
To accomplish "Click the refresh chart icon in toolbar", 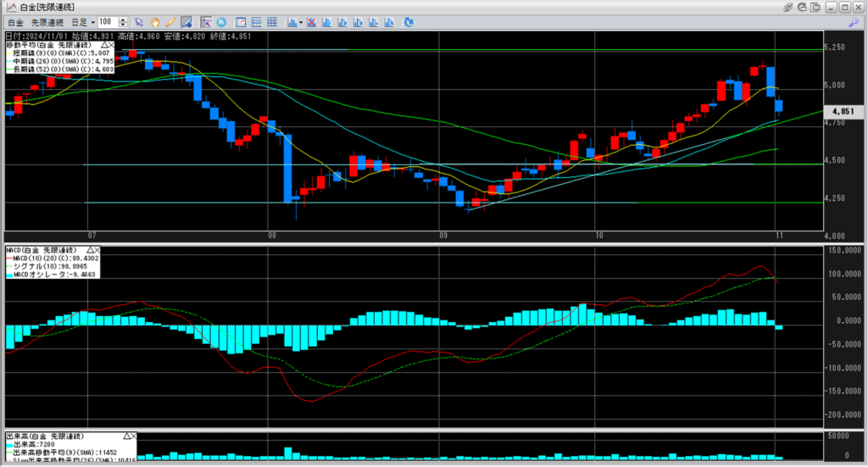I will click(409, 21).
